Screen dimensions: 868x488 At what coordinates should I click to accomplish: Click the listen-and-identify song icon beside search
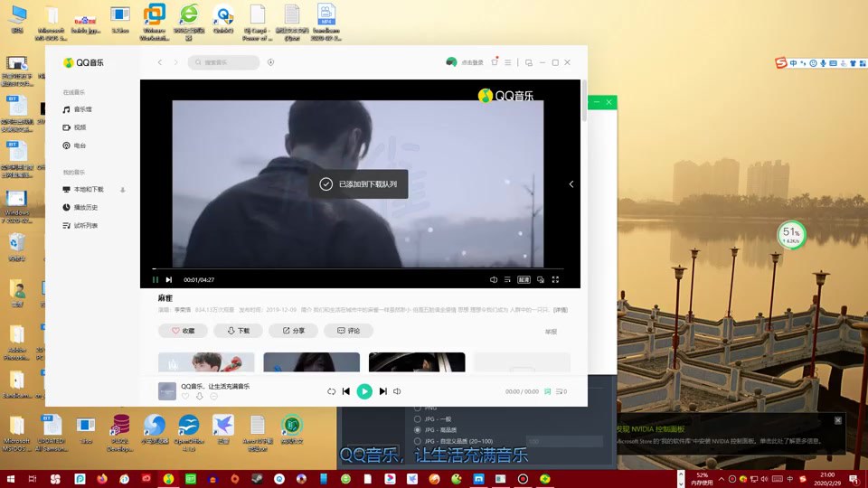click(x=270, y=62)
